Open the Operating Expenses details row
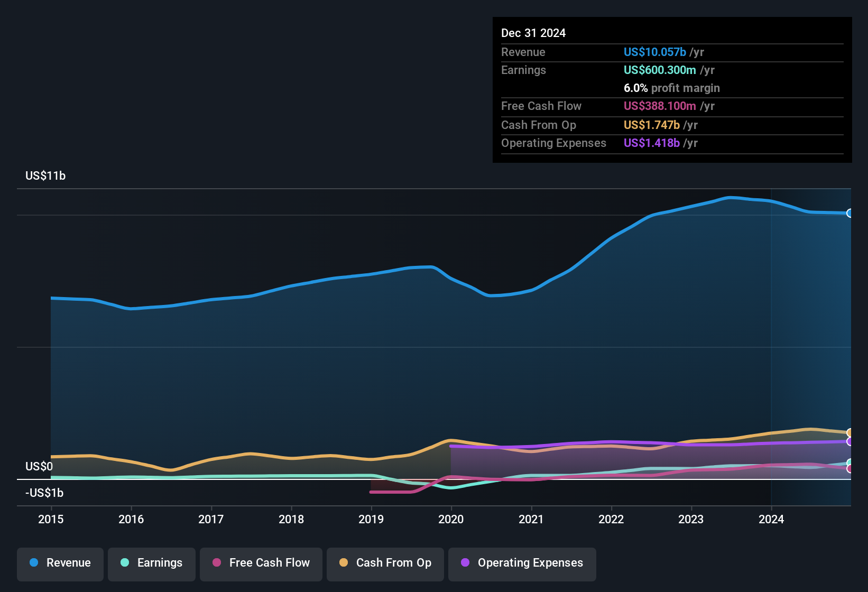Viewport: 868px width, 592px height. click(672, 143)
